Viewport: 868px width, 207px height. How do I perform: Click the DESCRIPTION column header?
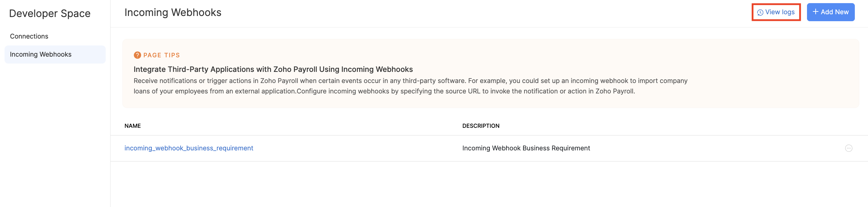click(x=481, y=126)
